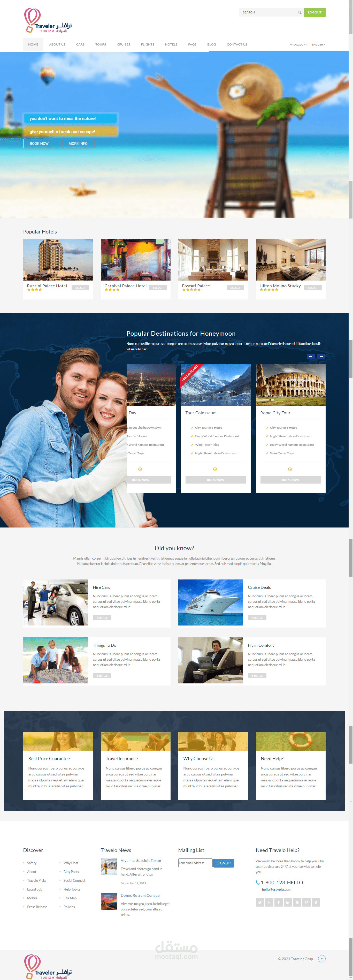Screen dimensions: 353x980
Task: Open the Safety footer link
Action: coord(32,863)
